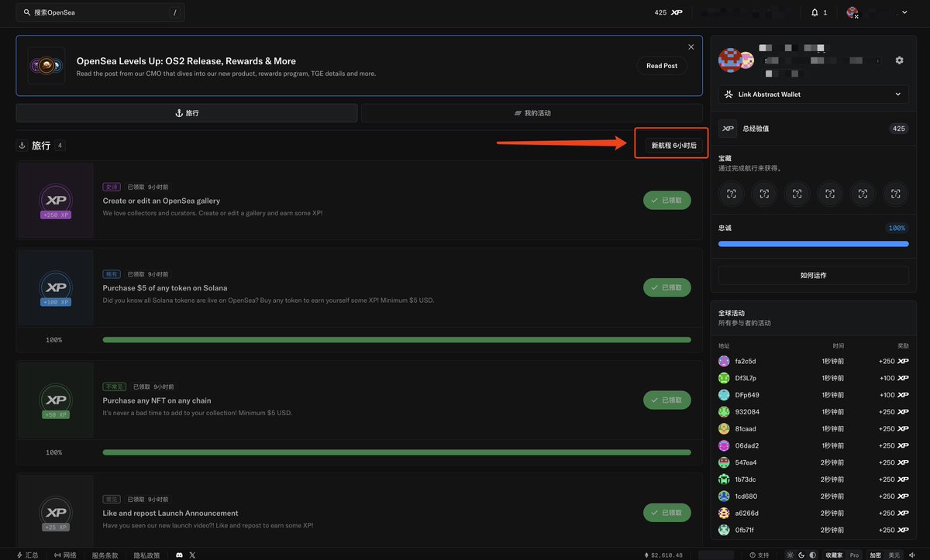Screen dimensions: 930x560
Task: Click 已领取 for Like and repost quest
Action: point(667,513)
